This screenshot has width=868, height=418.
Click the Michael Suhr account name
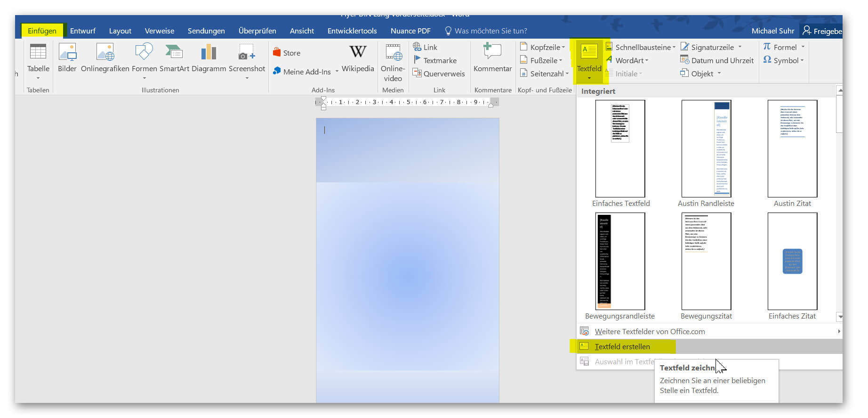pos(772,31)
